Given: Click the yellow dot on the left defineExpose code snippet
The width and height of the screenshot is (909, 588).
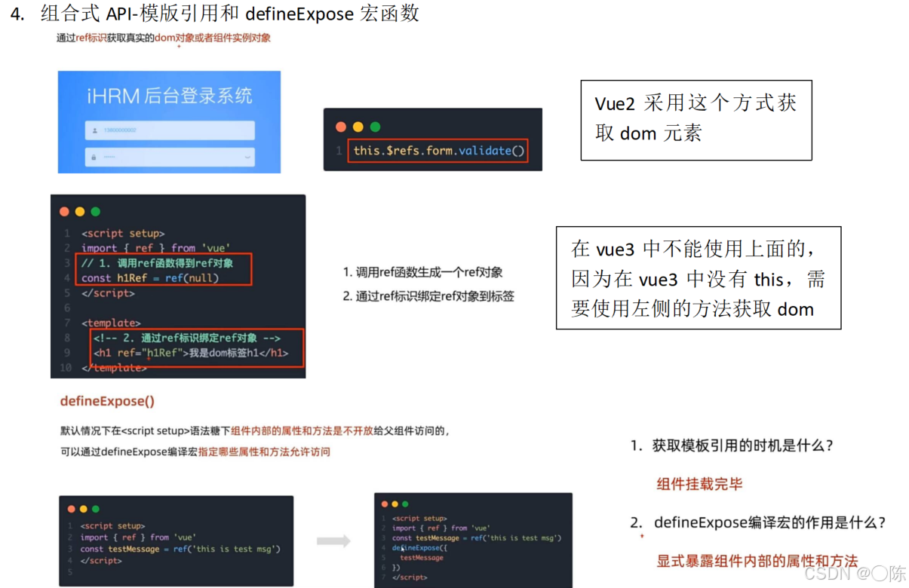Looking at the screenshot, I should pyautogui.click(x=84, y=509).
